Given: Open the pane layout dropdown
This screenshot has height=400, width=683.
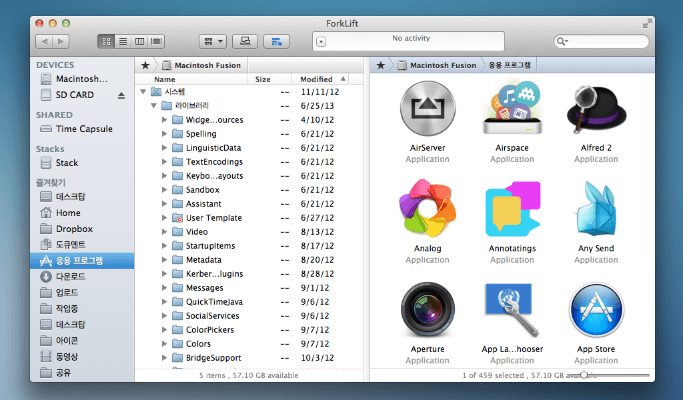Looking at the screenshot, I should [213, 41].
